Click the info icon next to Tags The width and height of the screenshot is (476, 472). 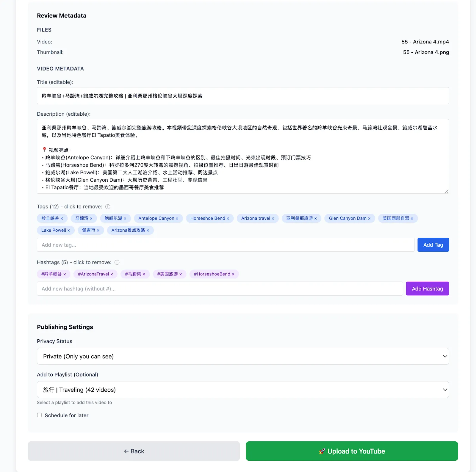(108, 207)
